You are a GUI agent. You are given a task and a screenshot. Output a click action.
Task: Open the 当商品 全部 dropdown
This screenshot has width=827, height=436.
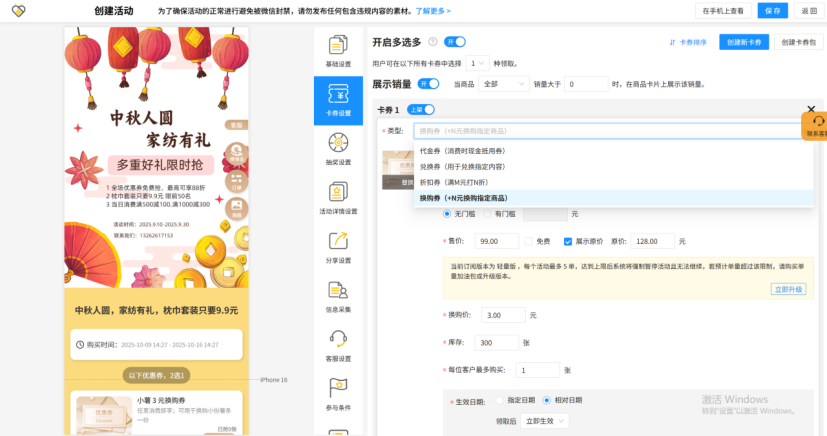tap(504, 84)
